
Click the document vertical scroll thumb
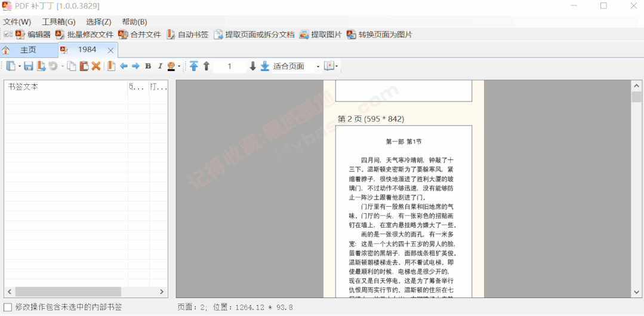click(x=637, y=97)
